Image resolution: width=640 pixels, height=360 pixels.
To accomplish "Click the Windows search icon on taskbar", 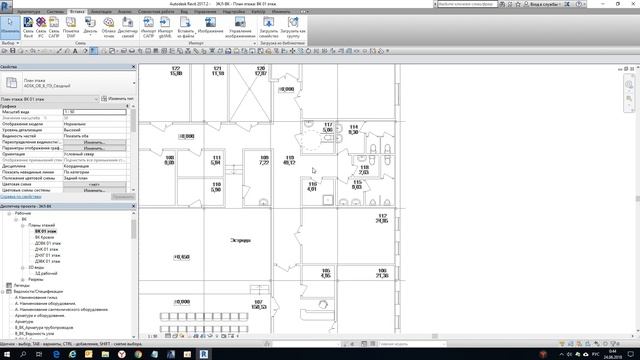I will tap(23, 354).
